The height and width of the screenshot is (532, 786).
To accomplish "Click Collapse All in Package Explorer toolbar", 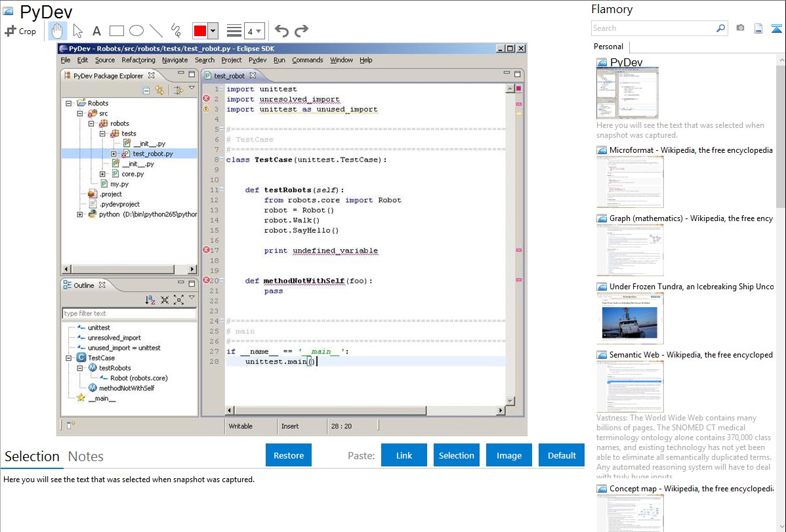I will point(146,91).
